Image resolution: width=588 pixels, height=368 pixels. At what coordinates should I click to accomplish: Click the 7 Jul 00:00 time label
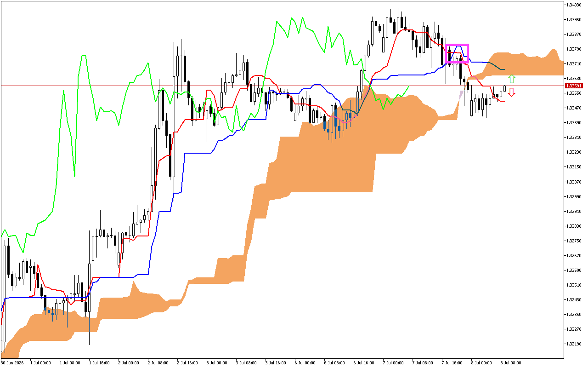393,362
